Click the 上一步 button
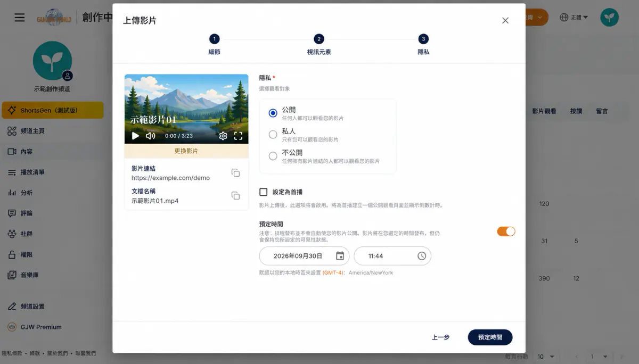Screen dimensions: 639x364 pos(441,337)
